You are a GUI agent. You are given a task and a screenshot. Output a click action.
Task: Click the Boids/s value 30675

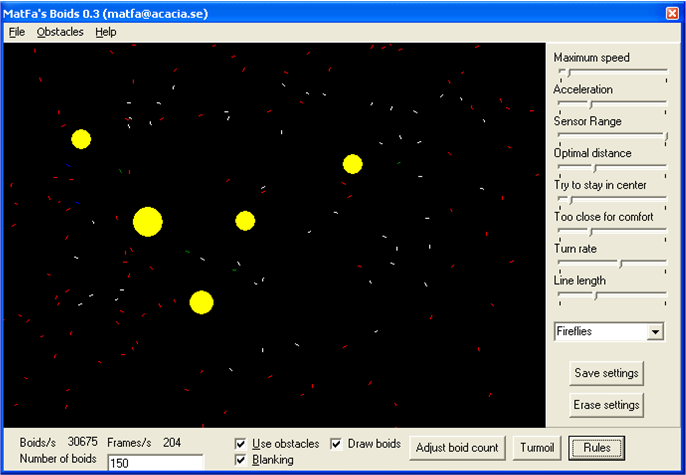[x=83, y=442]
